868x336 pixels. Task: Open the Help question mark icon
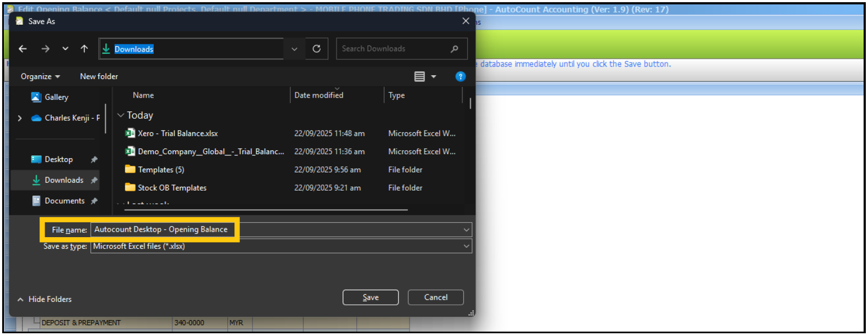[461, 76]
